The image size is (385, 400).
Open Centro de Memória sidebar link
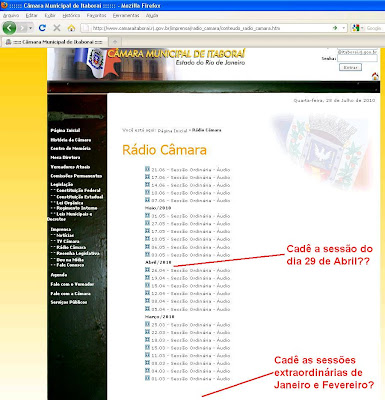click(71, 148)
